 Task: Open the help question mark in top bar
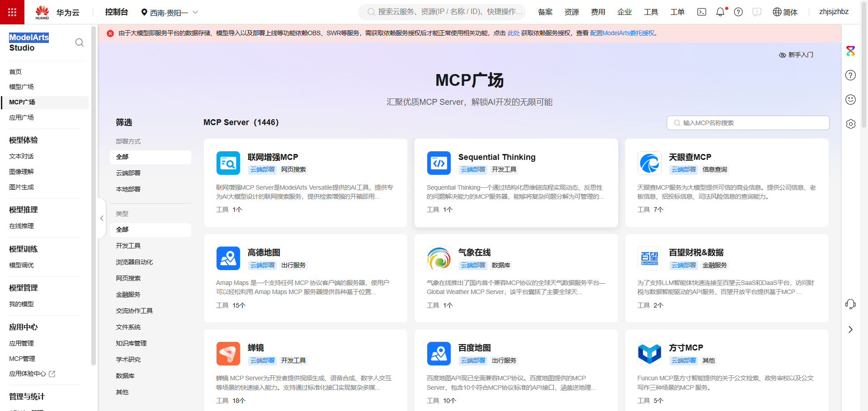[x=738, y=12]
